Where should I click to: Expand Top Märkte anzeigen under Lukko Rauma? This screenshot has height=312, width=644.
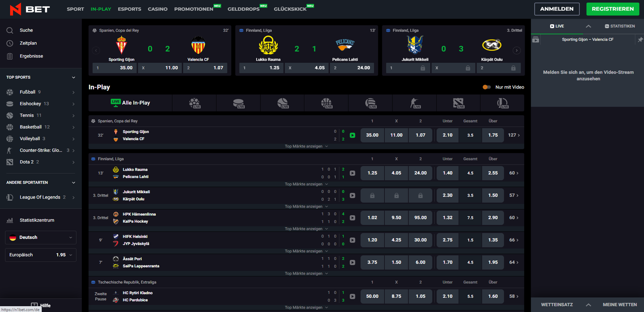coord(306,184)
